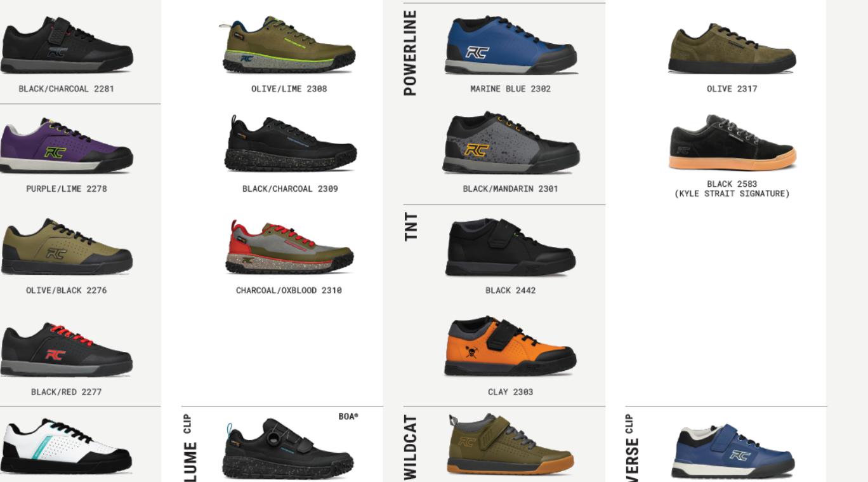
Task: Select the Marine Blue 2302 Powerline shoe
Action: coord(511,44)
